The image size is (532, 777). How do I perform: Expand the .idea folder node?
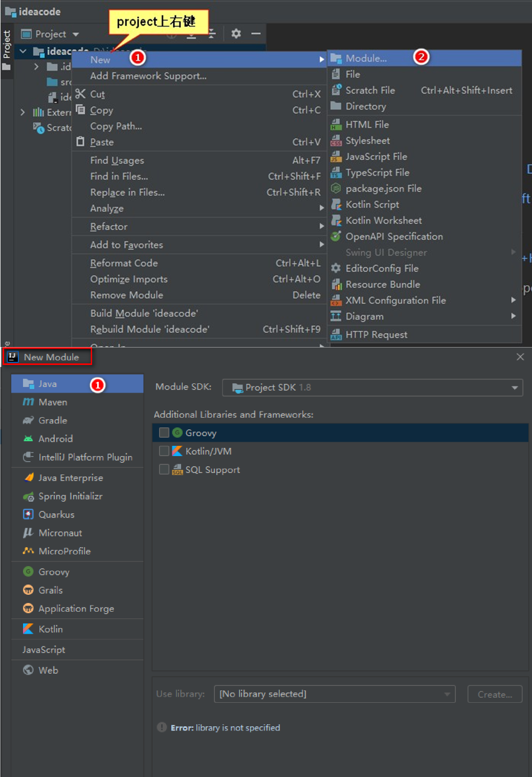(x=36, y=67)
